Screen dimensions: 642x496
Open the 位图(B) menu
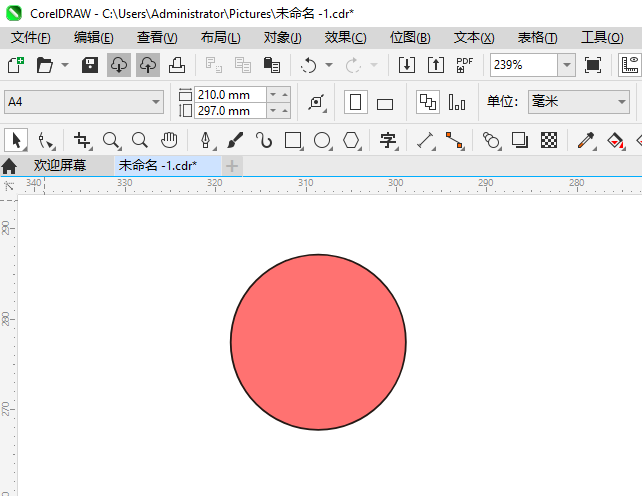(410, 38)
